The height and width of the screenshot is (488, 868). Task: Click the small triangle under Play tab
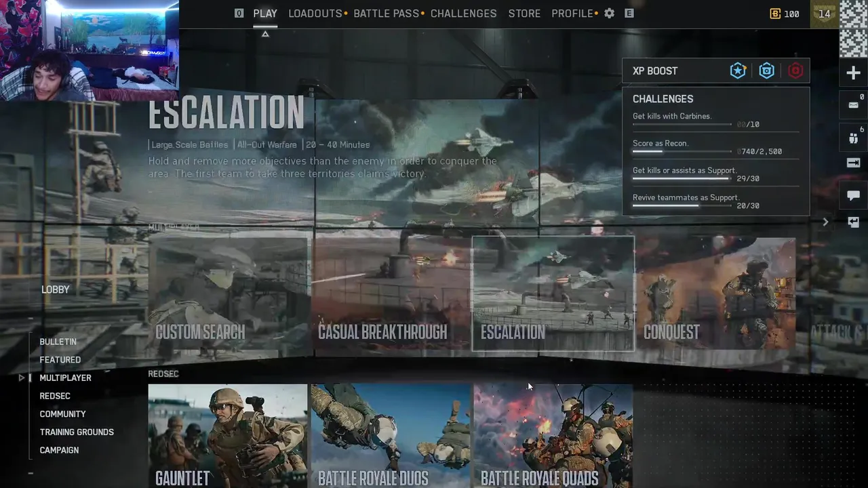pyautogui.click(x=265, y=34)
